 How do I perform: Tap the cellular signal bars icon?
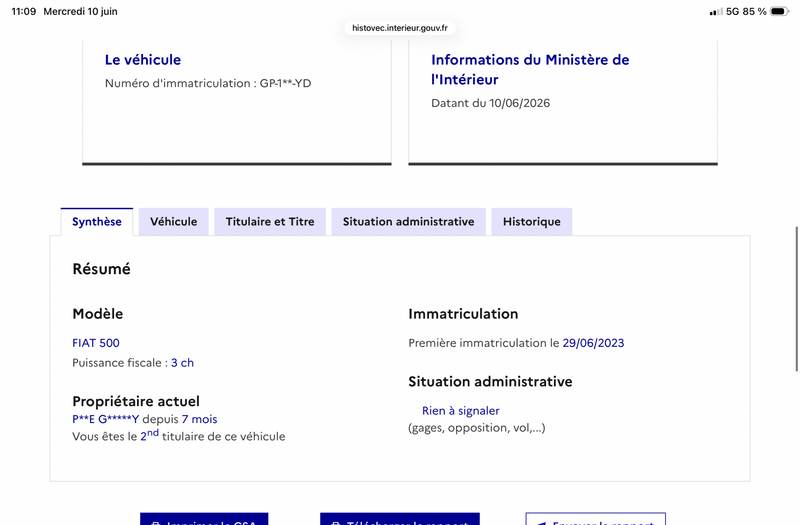click(716, 12)
